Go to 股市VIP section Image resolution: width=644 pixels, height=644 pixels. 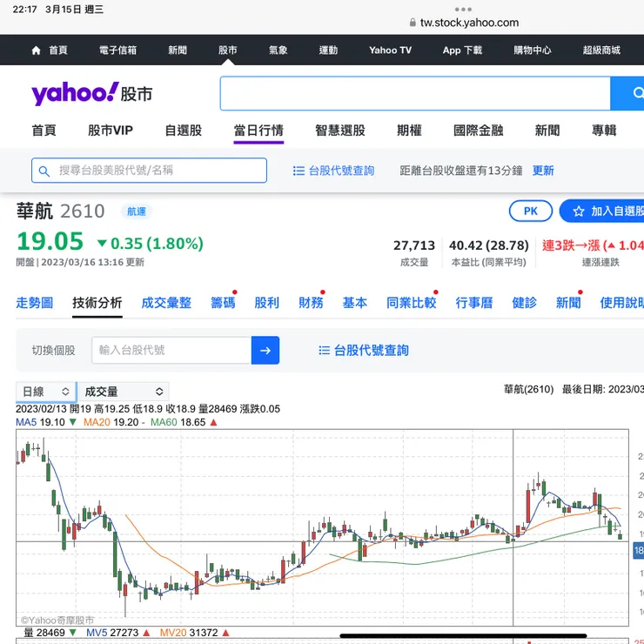[x=111, y=131]
